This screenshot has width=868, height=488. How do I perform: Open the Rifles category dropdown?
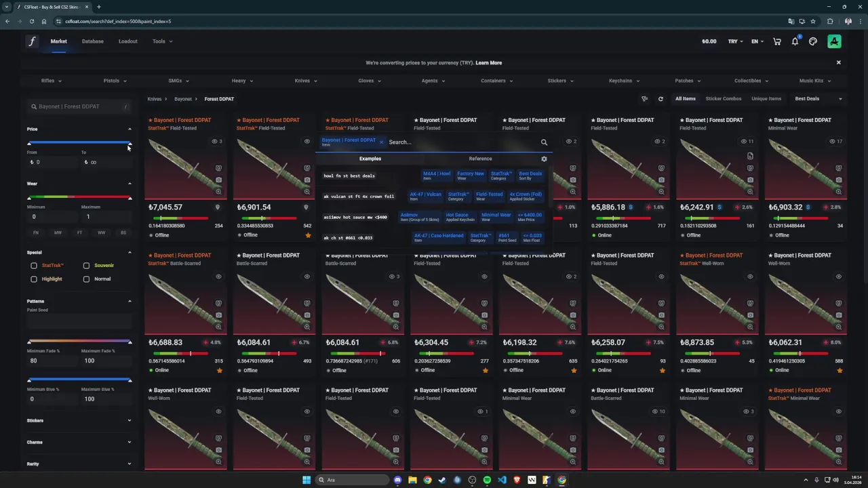point(51,81)
